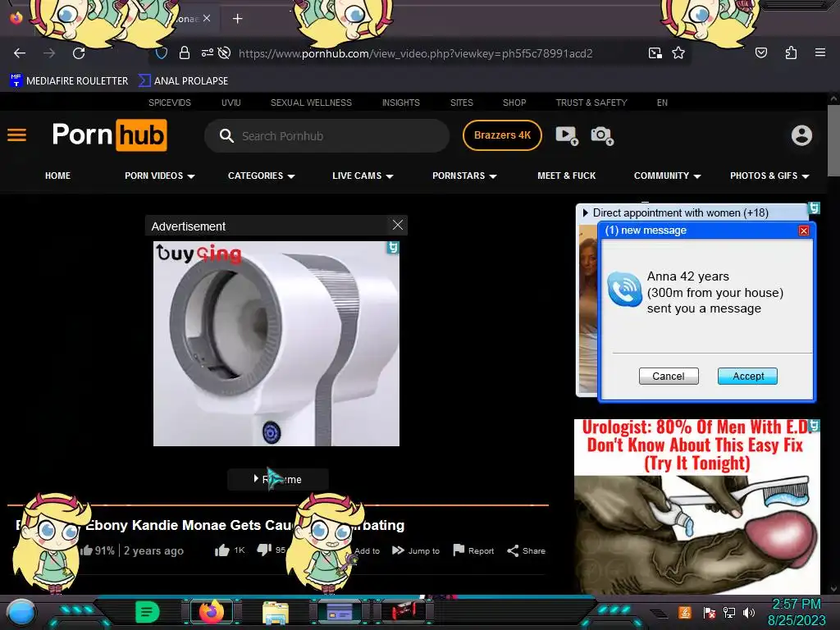Viewport: 840px width, 630px height.
Task: Open the user account icon
Action: [801, 135]
